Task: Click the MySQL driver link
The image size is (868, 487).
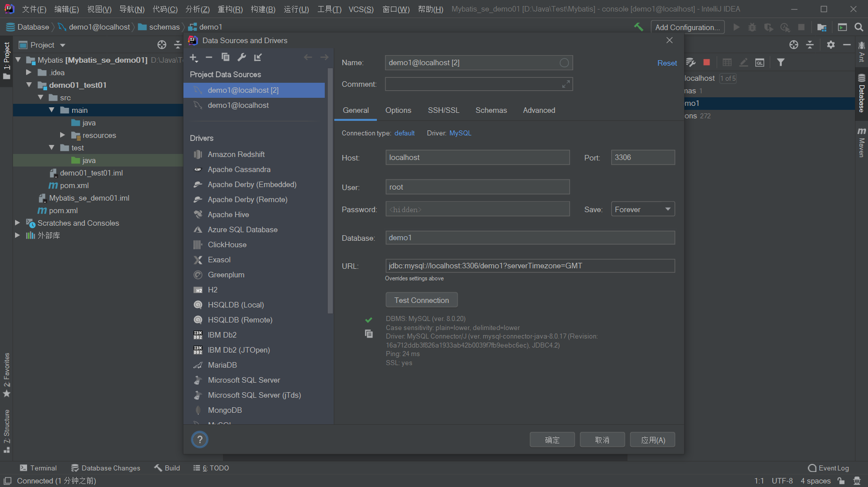Action: click(x=460, y=133)
